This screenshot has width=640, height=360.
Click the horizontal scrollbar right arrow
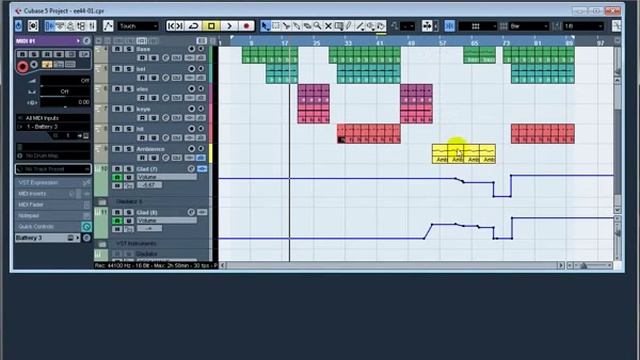(x=561, y=265)
